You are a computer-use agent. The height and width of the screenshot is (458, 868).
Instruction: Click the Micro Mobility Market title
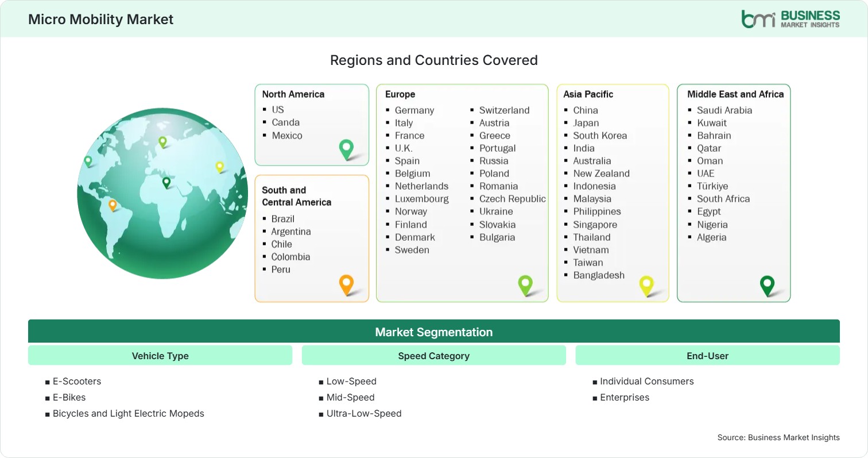click(101, 19)
